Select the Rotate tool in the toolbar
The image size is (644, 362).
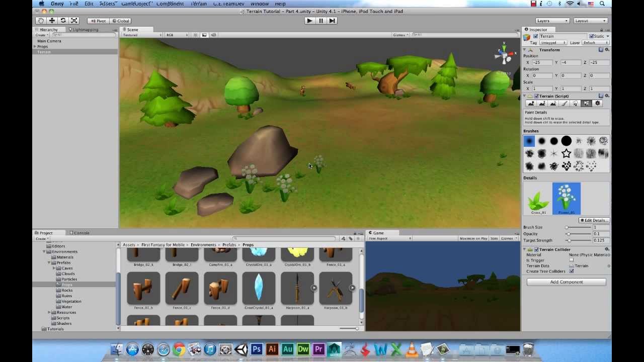click(x=63, y=21)
